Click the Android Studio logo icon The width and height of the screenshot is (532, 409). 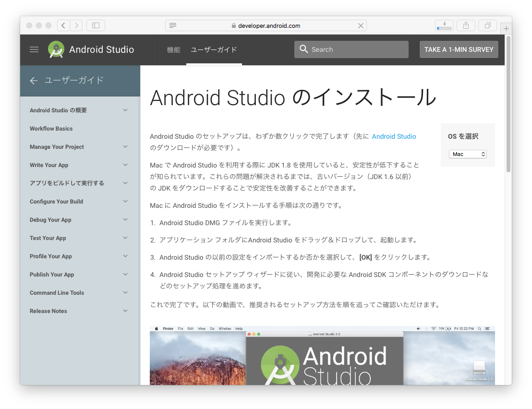point(56,49)
